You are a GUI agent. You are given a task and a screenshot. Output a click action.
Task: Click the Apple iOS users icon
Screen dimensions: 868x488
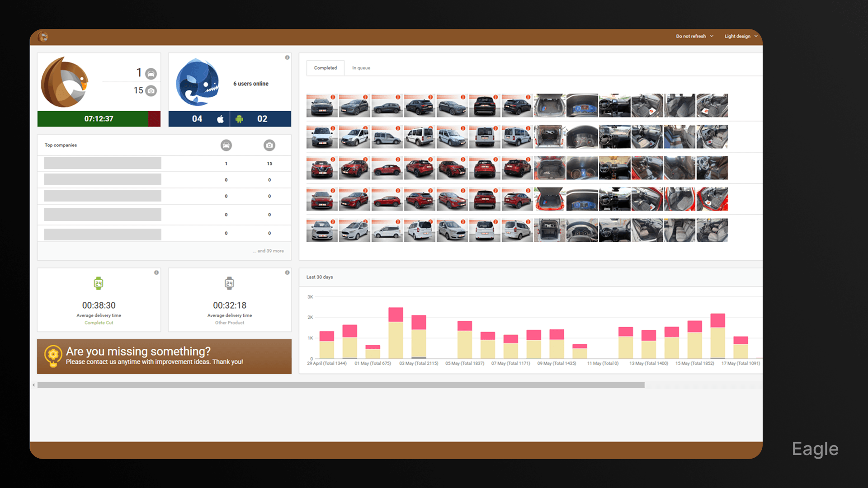pyautogui.click(x=220, y=119)
